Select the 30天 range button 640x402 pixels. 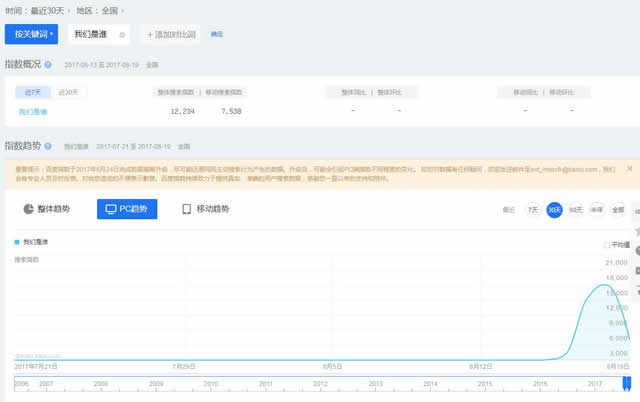(x=554, y=210)
